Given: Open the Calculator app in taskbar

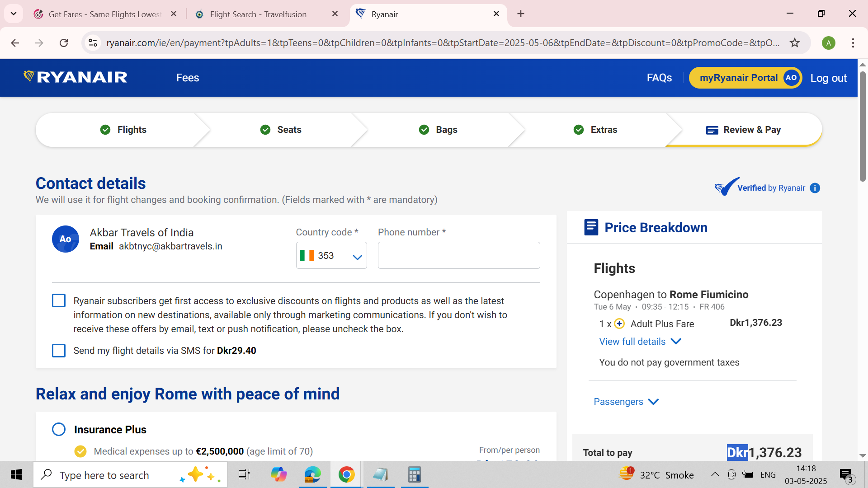Looking at the screenshot, I should point(414,475).
